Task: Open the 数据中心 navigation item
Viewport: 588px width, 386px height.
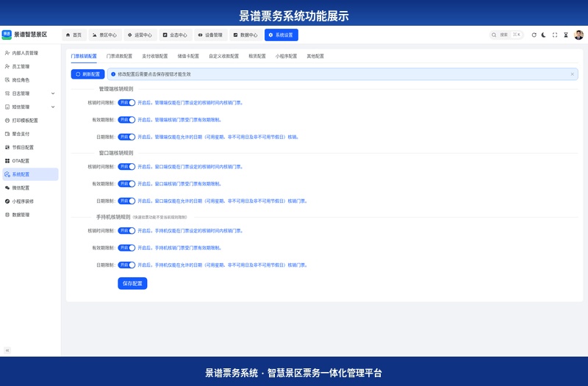Action: pyautogui.click(x=246, y=35)
